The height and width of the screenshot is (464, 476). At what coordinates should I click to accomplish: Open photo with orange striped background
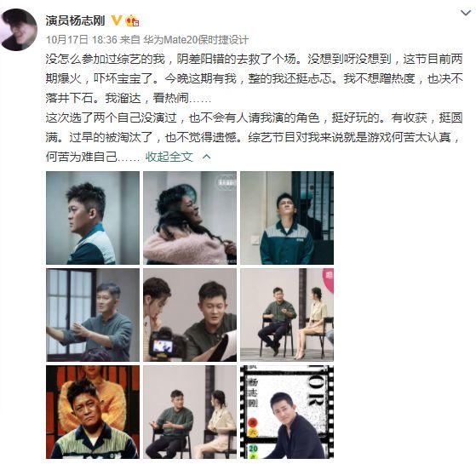93,412
